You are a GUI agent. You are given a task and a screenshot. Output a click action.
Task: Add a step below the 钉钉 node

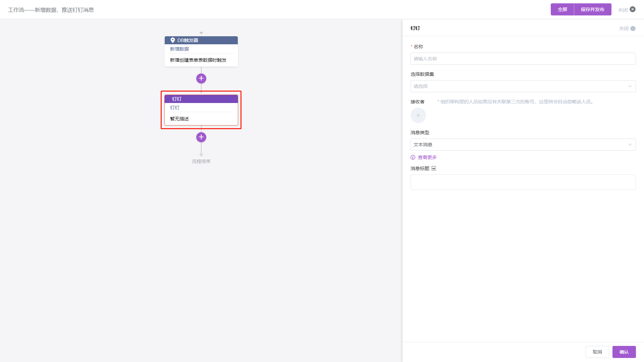(x=201, y=137)
